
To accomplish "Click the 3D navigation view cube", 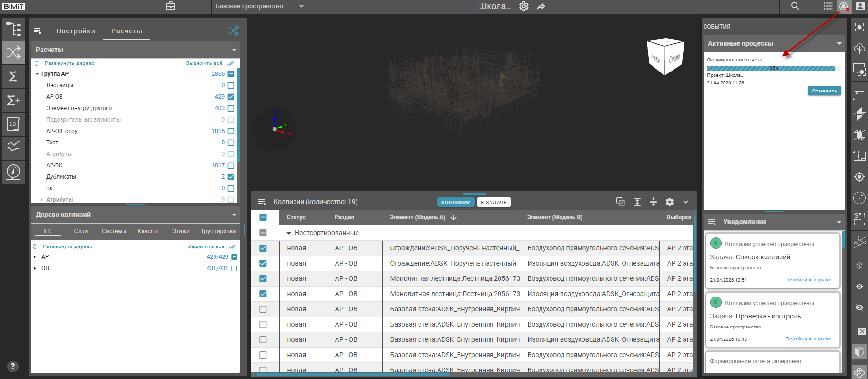I will (x=665, y=57).
